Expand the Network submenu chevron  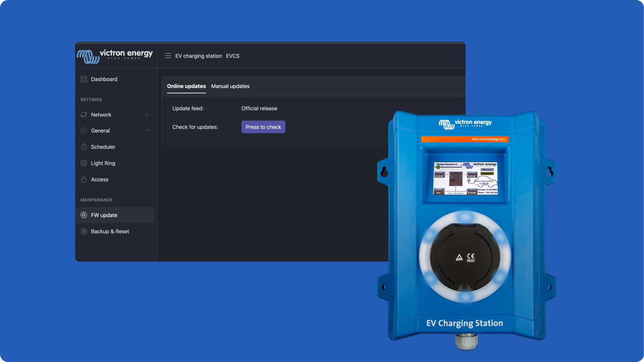(x=147, y=115)
